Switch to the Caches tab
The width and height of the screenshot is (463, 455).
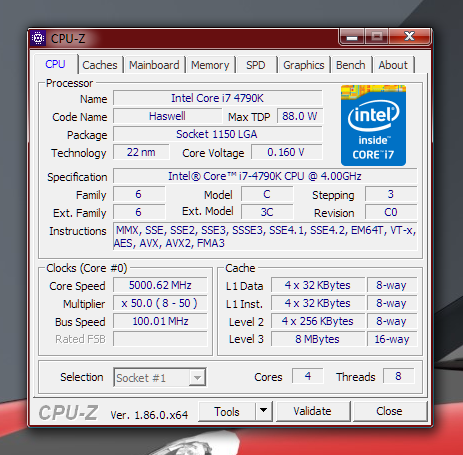click(x=100, y=65)
